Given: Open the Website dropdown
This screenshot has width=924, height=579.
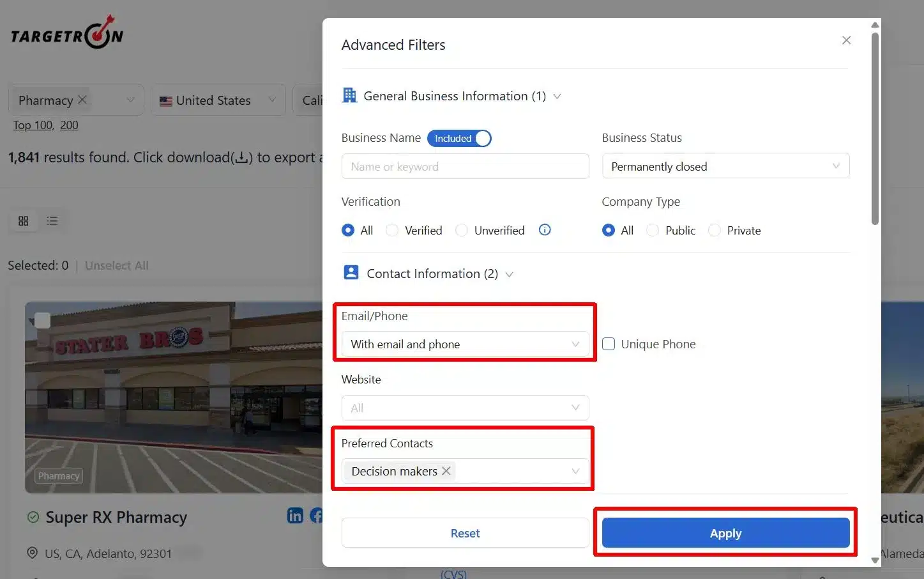Looking at the screenshot, I should [465, 408].
